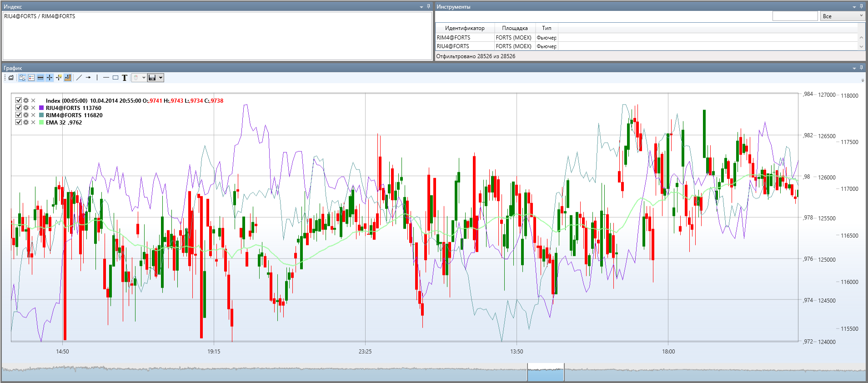This screenshot has width=868, height=383.
Task: Select the arrow drawing tool
Action: pos(88,78)
